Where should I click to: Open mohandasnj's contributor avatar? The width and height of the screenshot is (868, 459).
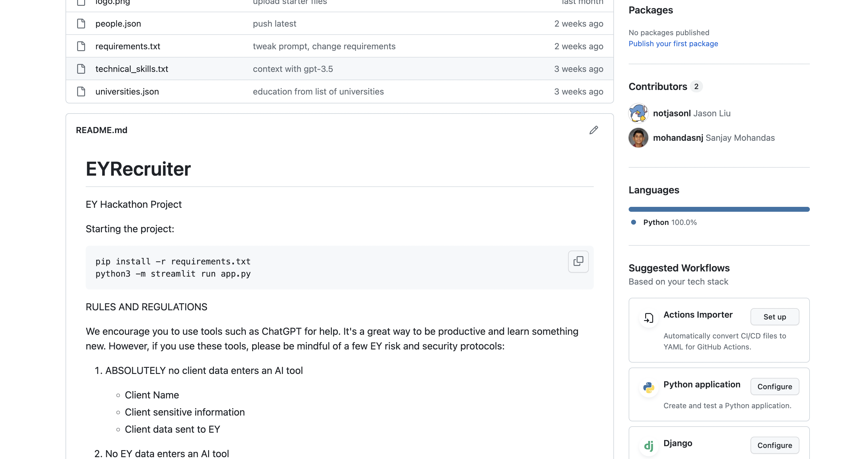(x=638, y=138)
